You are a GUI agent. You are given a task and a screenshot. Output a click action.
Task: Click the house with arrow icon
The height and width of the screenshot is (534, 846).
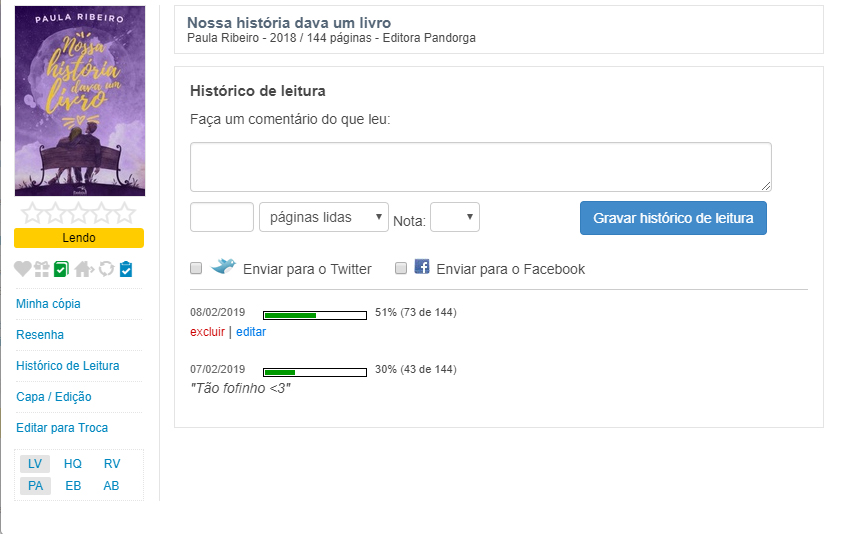point(83,269)
